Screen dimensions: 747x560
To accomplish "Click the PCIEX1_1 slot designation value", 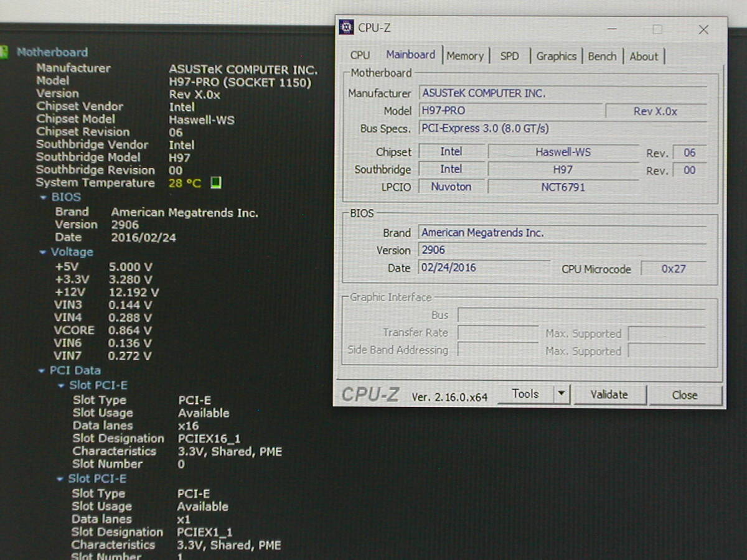I will click(x=205, y=533).
